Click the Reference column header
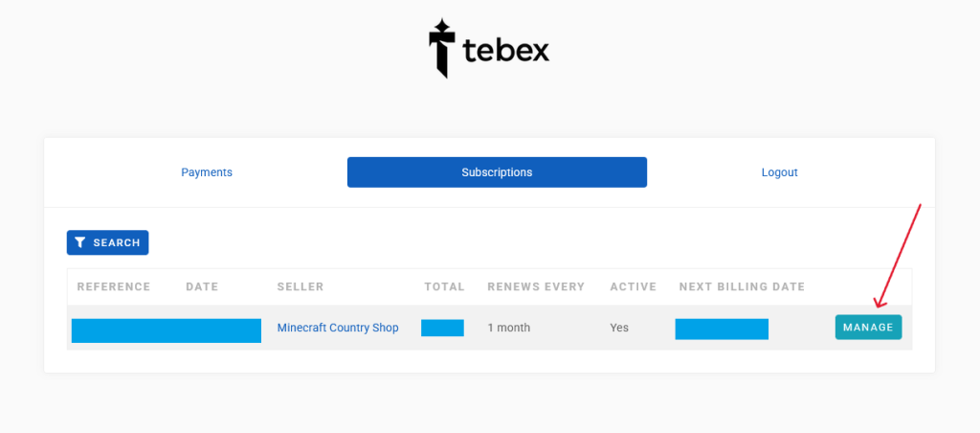This screenshot has height=433, width=980. (114, 286)
